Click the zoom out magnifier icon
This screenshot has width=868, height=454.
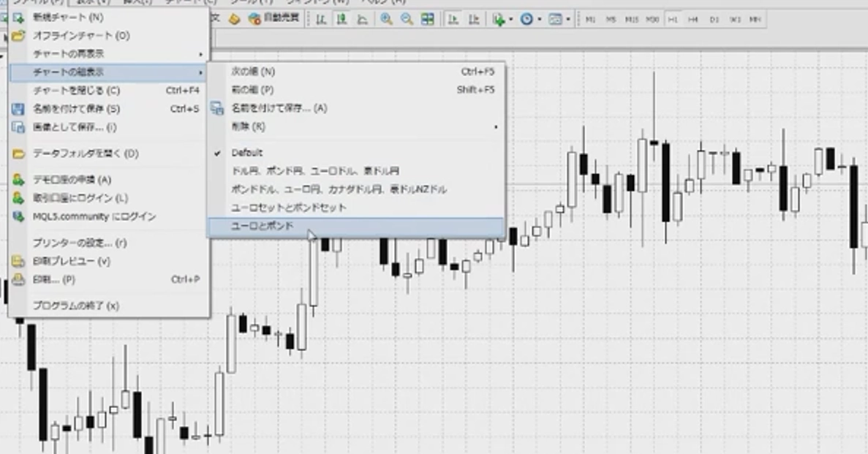pos(407,20)
